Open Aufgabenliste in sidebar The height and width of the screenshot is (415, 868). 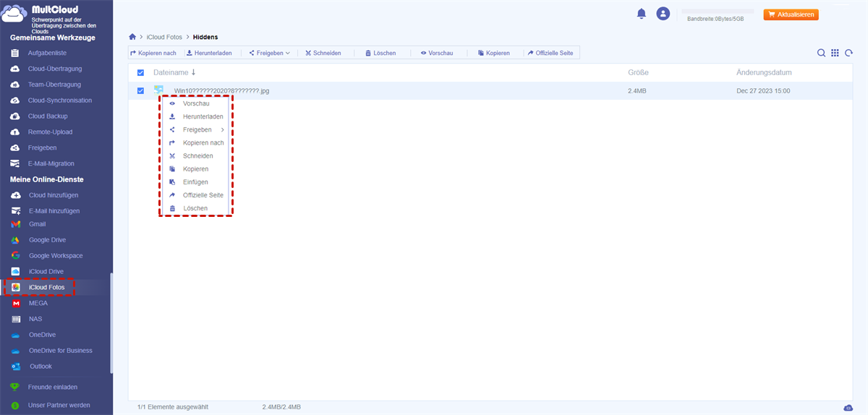coord(47,54)
